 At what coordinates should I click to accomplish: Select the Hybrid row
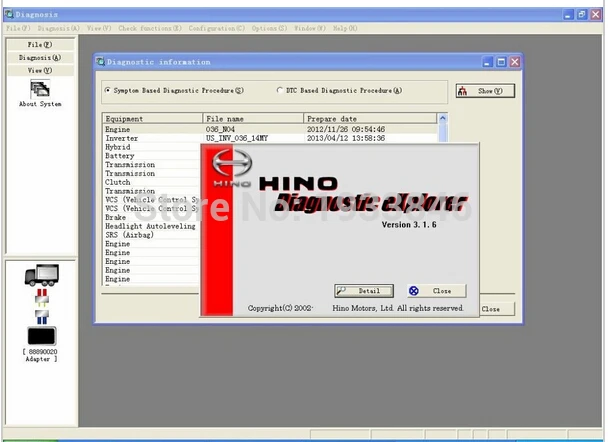pos(152,147)
